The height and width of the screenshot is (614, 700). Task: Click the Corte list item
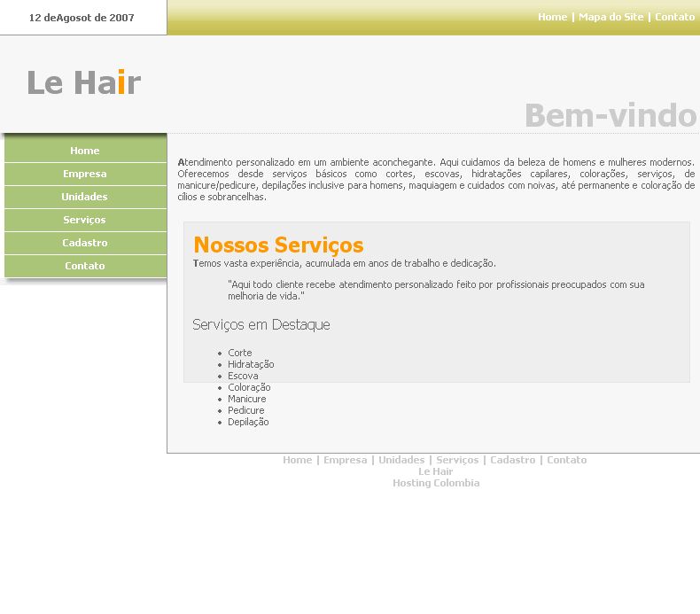coord(240,353)
